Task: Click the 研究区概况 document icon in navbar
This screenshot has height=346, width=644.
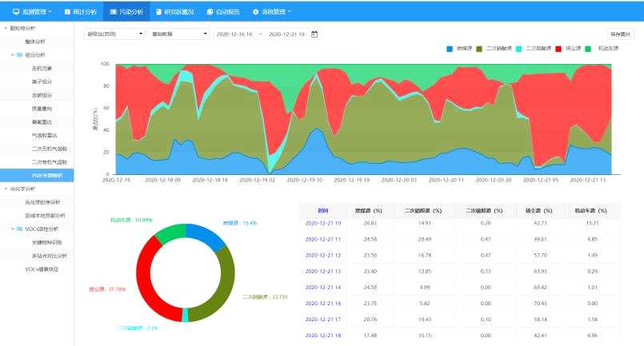Action: (160, 12)
